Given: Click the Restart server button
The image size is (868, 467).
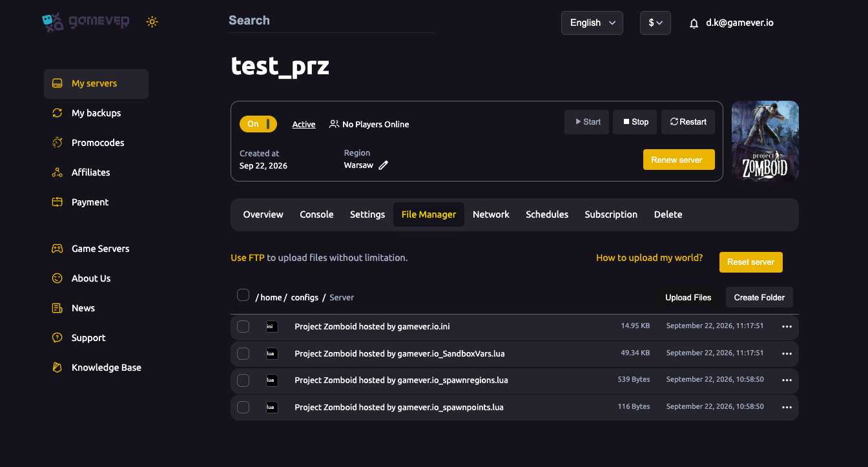Looking at the screenshot, I should pyautogui.click(x=688, y=122).
